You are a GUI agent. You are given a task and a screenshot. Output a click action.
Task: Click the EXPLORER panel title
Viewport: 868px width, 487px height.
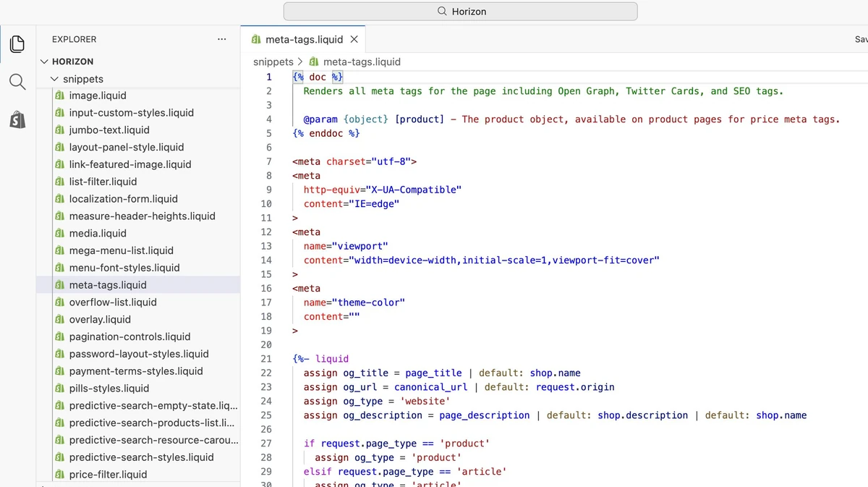coord(74,39)
